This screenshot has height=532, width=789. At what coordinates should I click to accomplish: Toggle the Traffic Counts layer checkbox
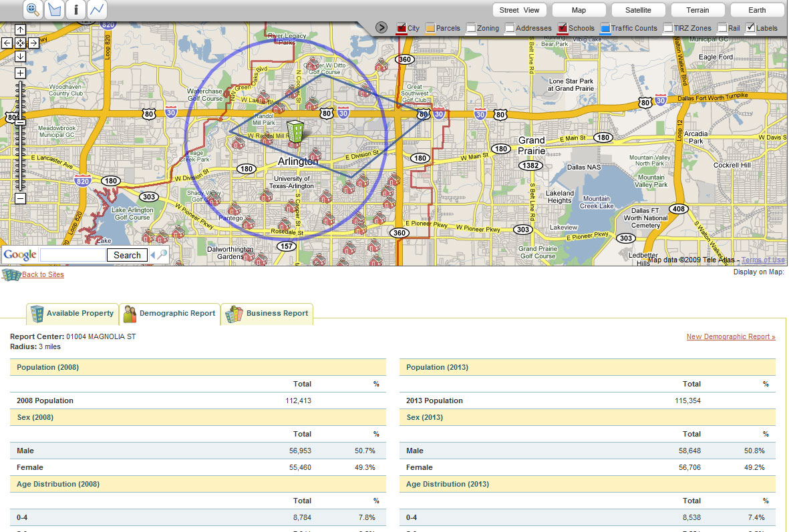(x=605, y=28)
